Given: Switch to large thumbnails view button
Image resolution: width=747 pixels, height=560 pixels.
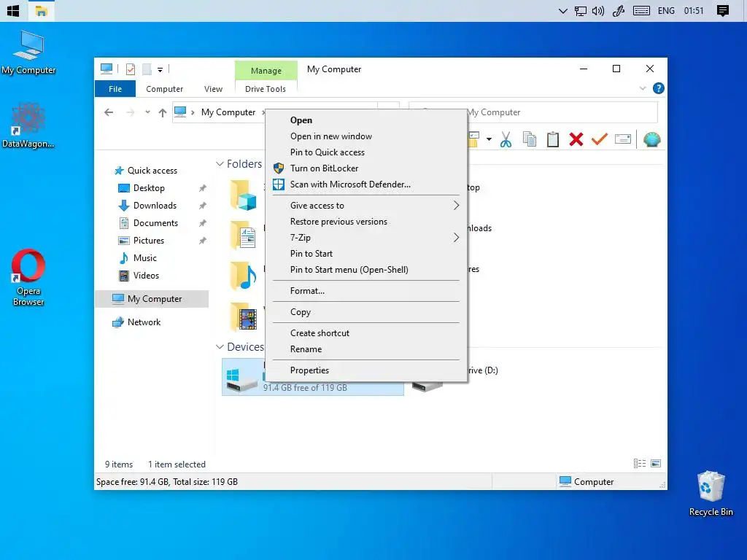Looking at the screenshot, I should click(x=656, y=463).
